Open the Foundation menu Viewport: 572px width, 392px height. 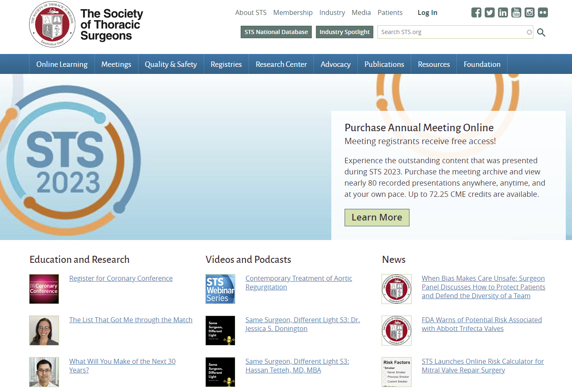coord(482,64)
